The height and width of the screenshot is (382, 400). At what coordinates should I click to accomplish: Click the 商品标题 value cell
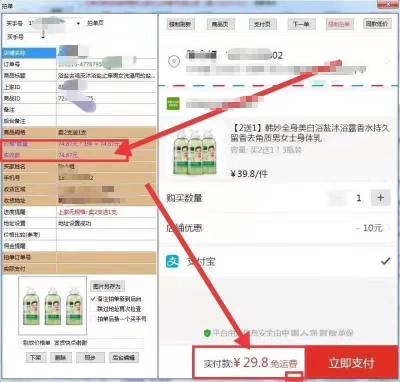[106, 76]
